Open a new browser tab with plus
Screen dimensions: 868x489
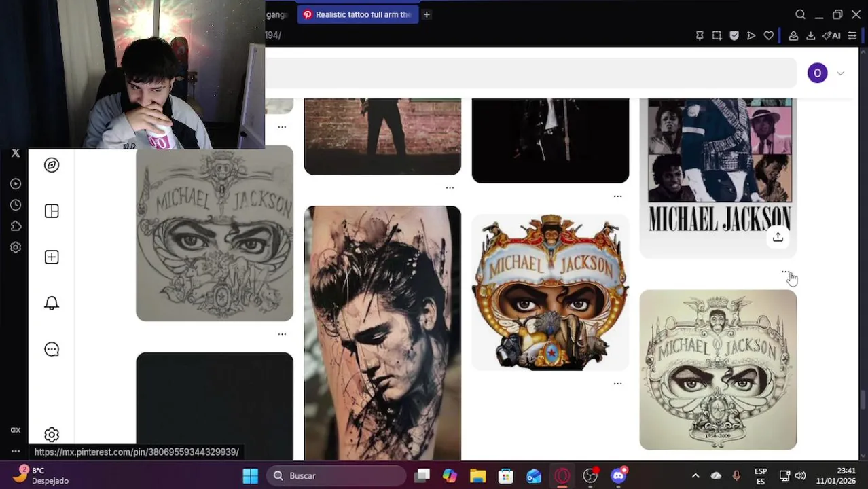427,14
